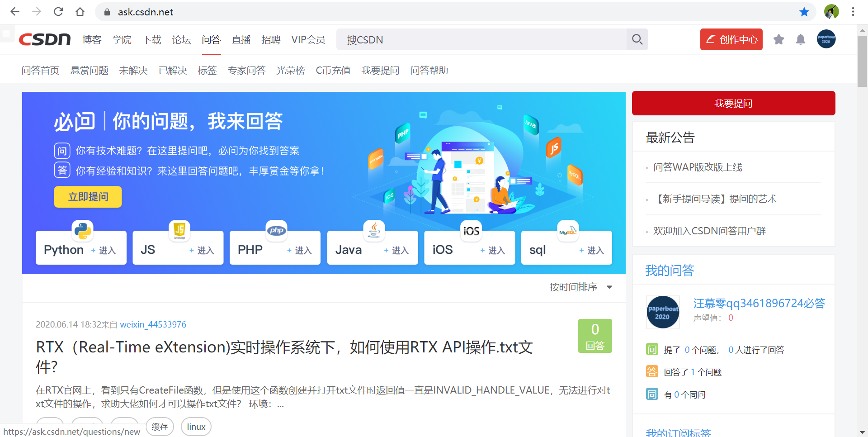Open the 论坛 nav item
The image size is (868, 437).
point(181,40)
